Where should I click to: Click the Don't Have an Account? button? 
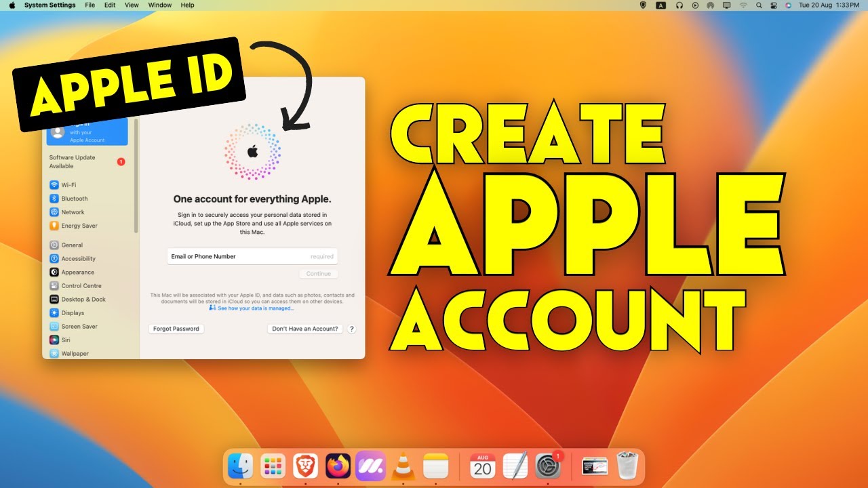pyautogui.click(x=305, y=329)
